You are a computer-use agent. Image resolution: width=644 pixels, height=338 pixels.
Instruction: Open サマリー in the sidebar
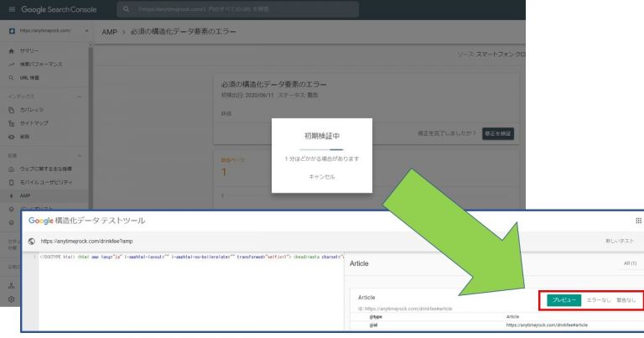click(29, 51)
